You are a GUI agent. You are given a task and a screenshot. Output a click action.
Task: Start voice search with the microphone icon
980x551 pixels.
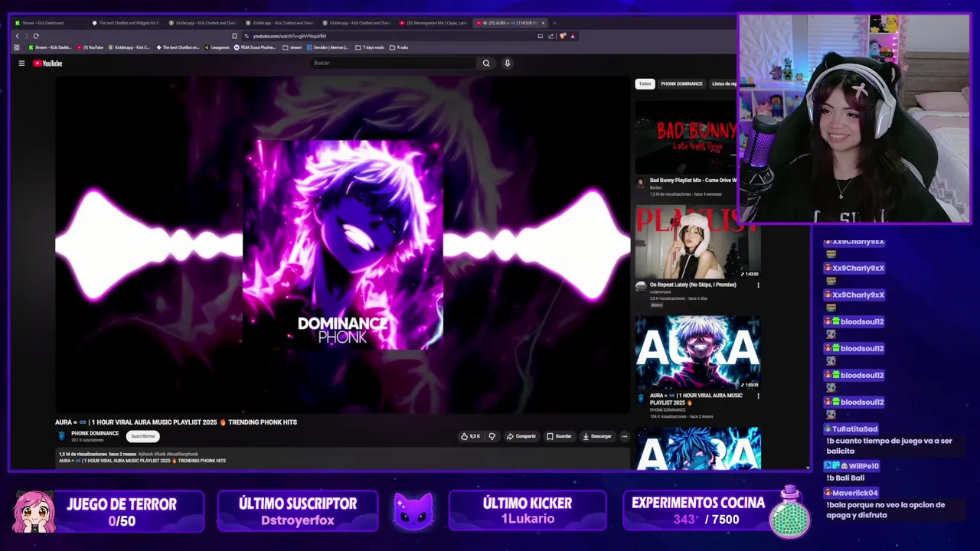coord(507,63)
